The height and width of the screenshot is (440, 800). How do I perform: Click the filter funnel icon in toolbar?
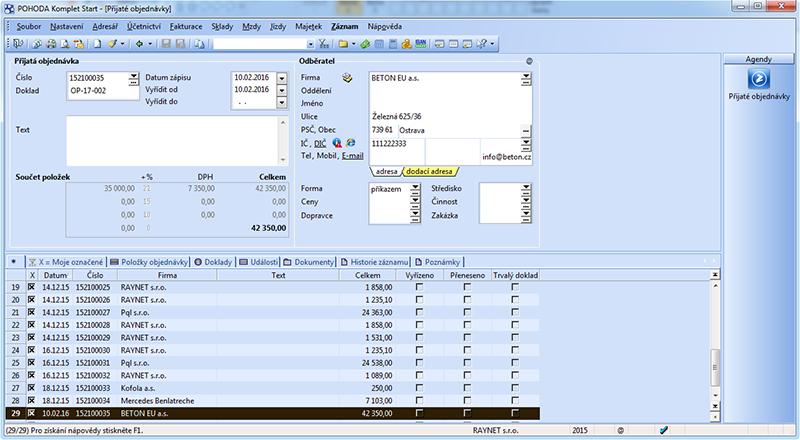pos(324,44)
